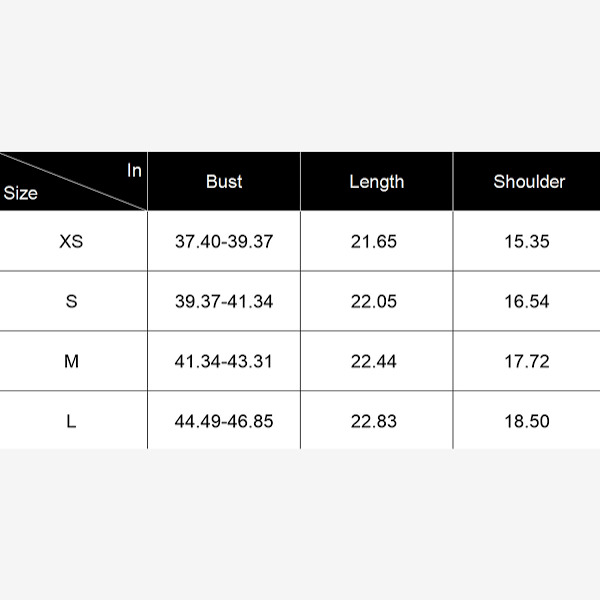Click the bust value 37.40-39.37
Viewport: 600px width, 600px height.
[224, 241]
